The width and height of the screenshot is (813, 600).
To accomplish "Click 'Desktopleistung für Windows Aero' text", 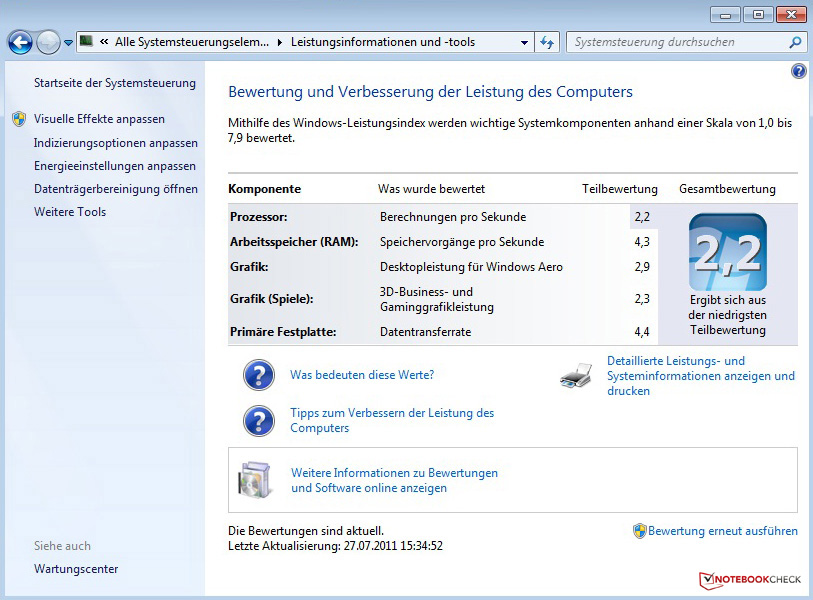I will [x=471, y=267].
